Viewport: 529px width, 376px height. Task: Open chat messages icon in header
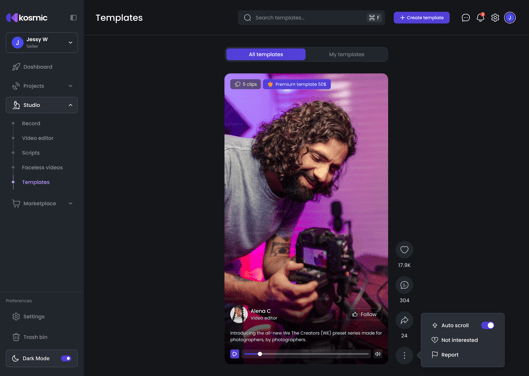pos(466,18)
